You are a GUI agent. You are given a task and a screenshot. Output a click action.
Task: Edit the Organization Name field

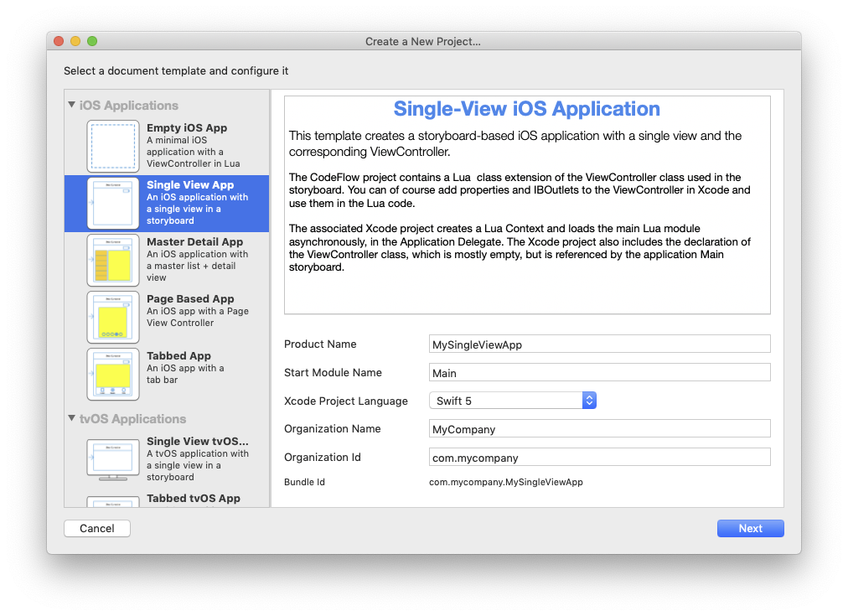coord(599,429)
